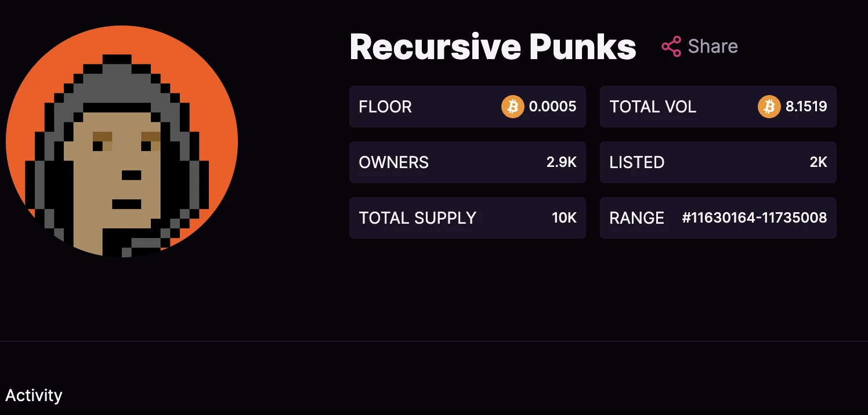
Task: Click the Bitcoin icon in TOTAL VOL card
Action: tap(769, 107)
